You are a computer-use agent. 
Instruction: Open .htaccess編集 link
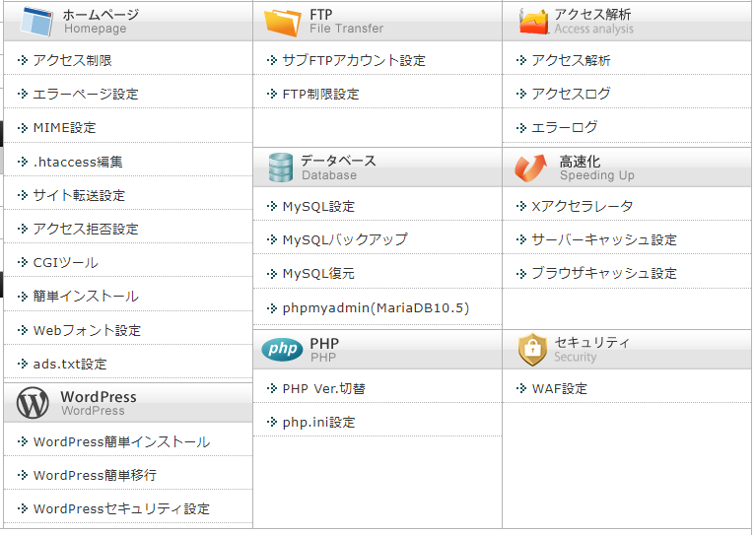pyautogui.click(x=78, y=162)
